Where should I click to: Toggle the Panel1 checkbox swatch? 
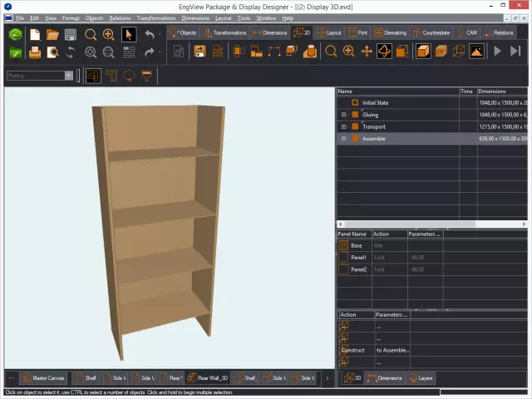coord(343,258)
